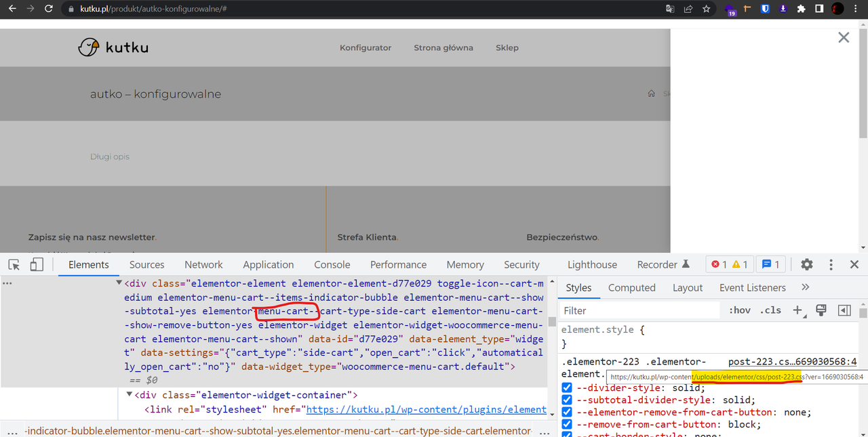Open the purple extension with badge 19
Screen dimensions: 868x437
[x=730, y=9]
